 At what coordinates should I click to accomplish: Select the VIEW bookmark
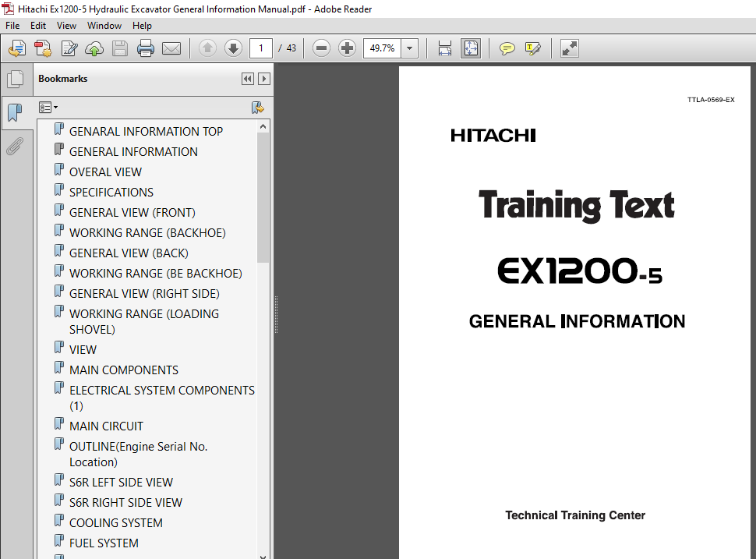[83, 349]
